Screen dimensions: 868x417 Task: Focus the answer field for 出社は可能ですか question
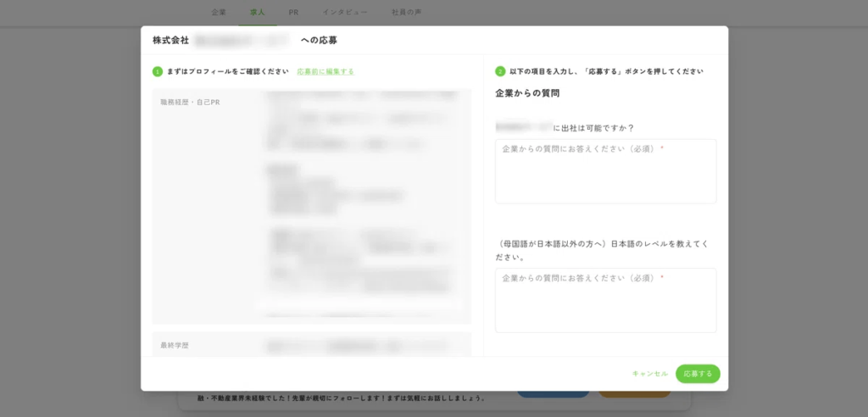click(605, 171)
